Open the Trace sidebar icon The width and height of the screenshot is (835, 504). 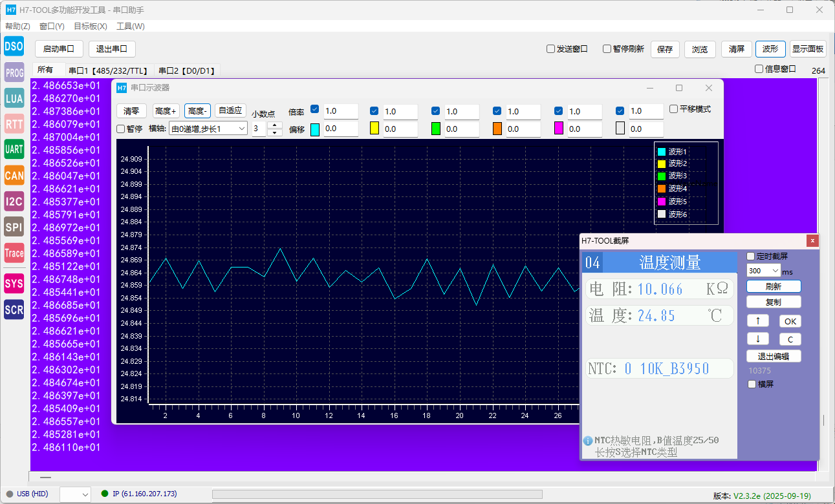[14, 253]
